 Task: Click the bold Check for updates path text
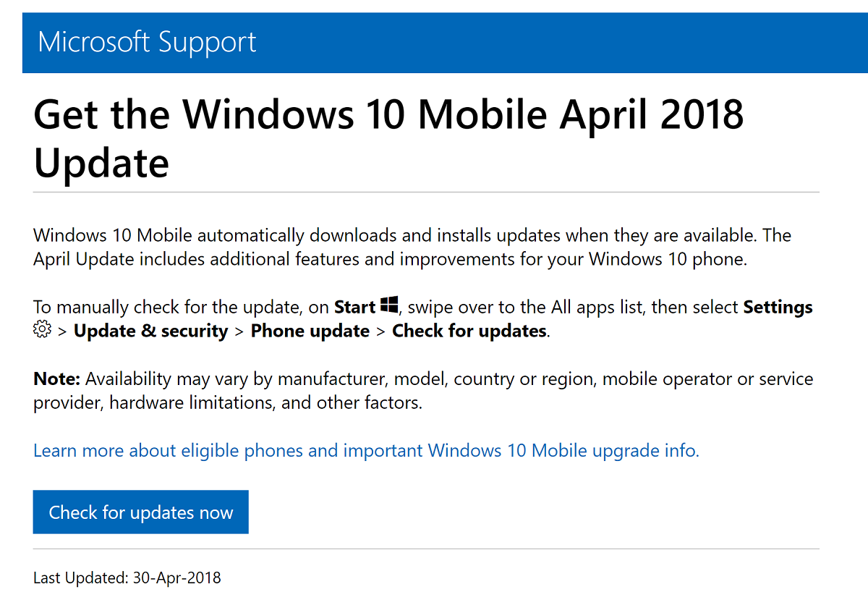tap(469, 331)
